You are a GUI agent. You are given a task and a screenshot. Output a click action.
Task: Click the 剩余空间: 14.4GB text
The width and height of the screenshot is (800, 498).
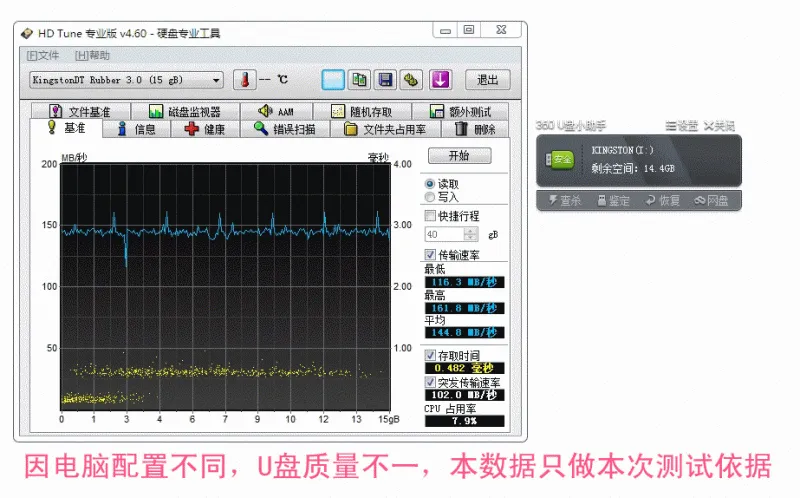(633, 168)
